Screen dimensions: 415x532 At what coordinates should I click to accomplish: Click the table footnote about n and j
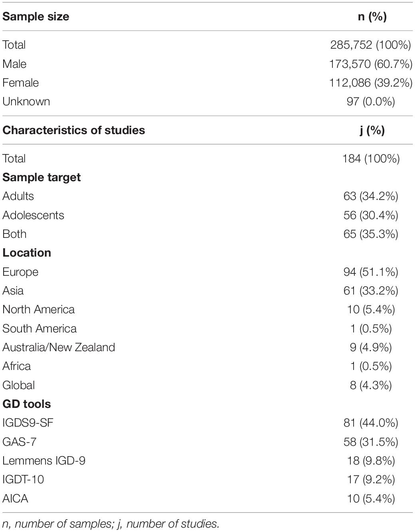coord(111,524)
